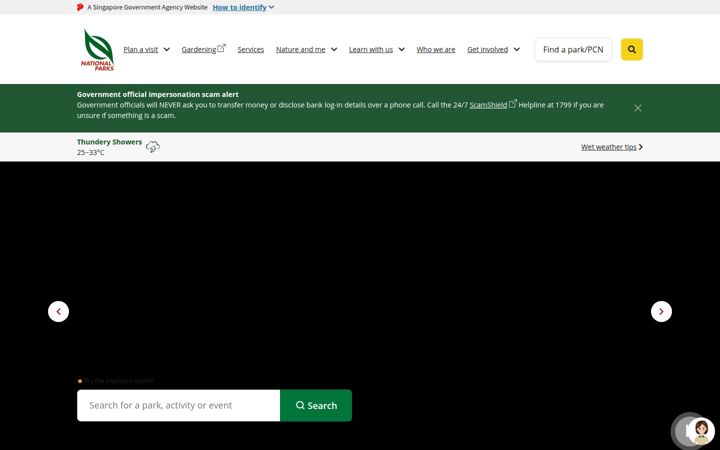720x450 pixels.
Task: Click the Singapore government crest icon
Action: click(80, 7)
